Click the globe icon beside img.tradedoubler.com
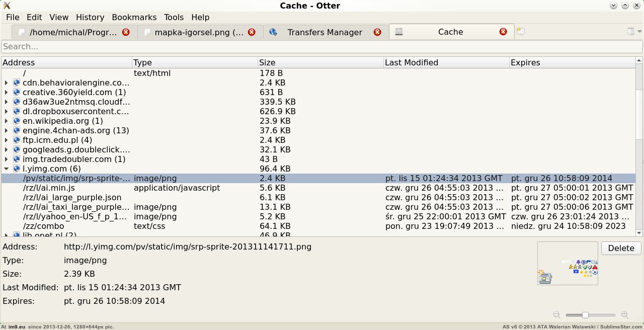The width and height of the screenshot is (644, 330). [17, 159]
